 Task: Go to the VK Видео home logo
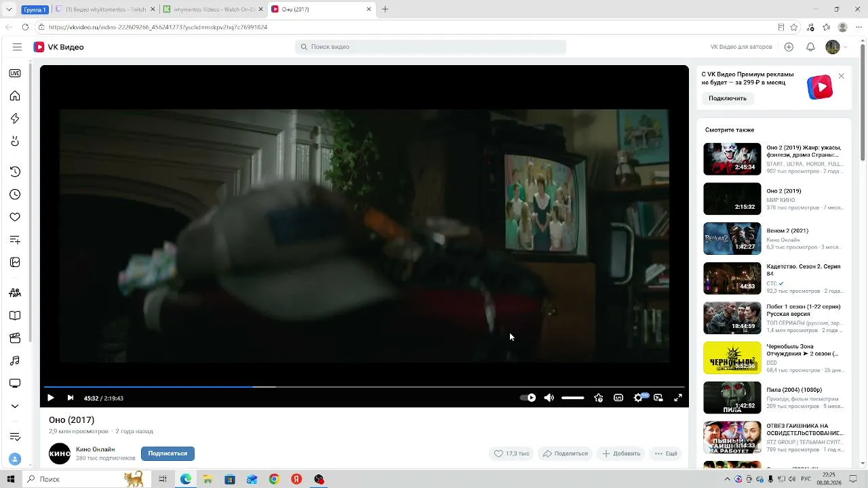(x=59, y=47)
